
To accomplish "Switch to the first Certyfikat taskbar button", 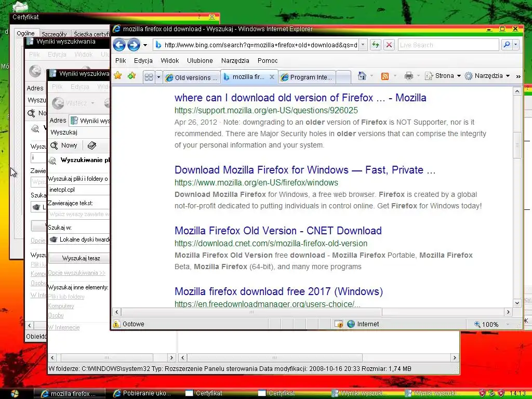I will tap(204, 394).
